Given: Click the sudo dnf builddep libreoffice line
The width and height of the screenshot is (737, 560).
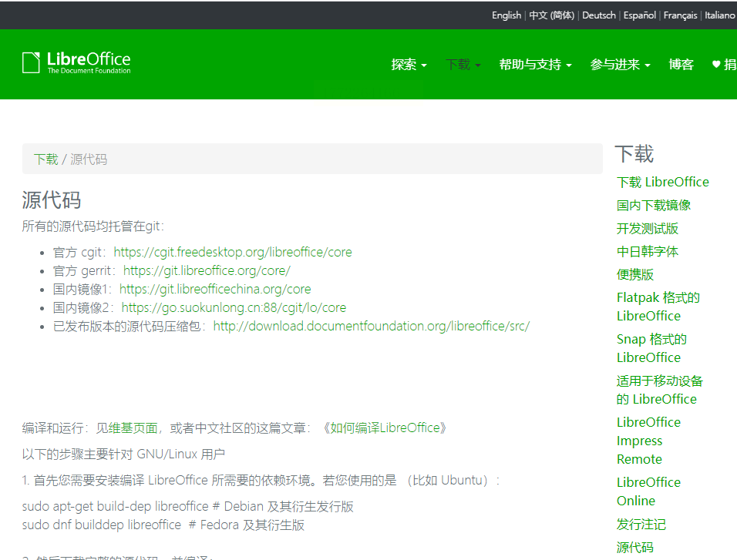Looking at the screenshot, I should pos(163,525).
